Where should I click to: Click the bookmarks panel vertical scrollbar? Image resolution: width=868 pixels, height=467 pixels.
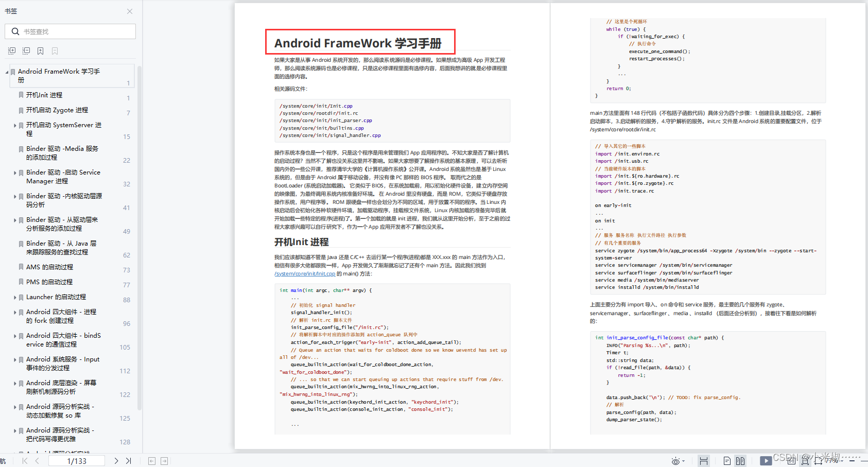140,237
